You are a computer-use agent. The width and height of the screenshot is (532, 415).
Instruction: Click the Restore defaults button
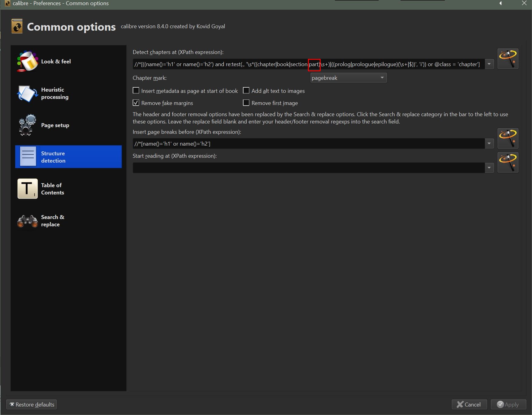tap(32, 404)
